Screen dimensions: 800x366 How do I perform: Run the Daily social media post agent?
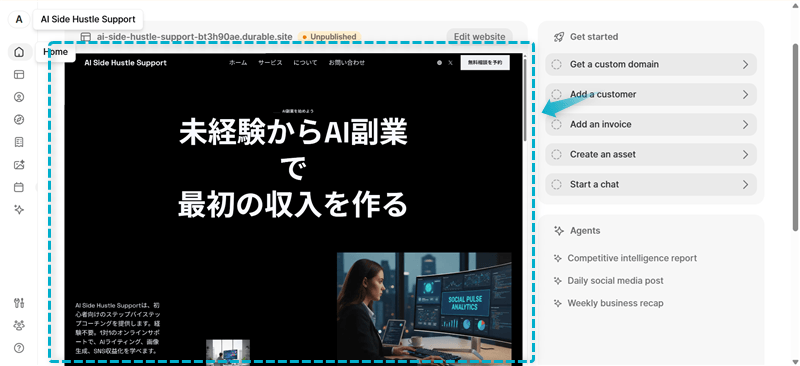click(615, 281)
